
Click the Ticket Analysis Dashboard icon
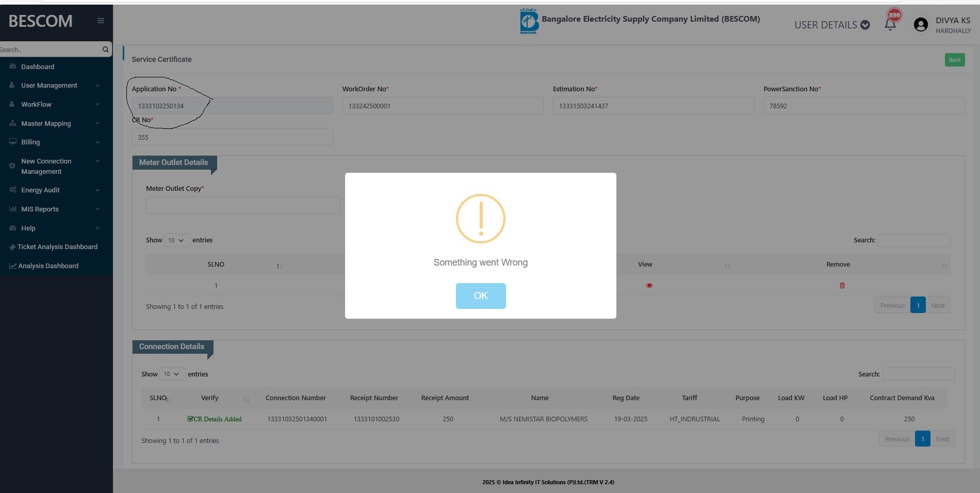coord(12,247)
